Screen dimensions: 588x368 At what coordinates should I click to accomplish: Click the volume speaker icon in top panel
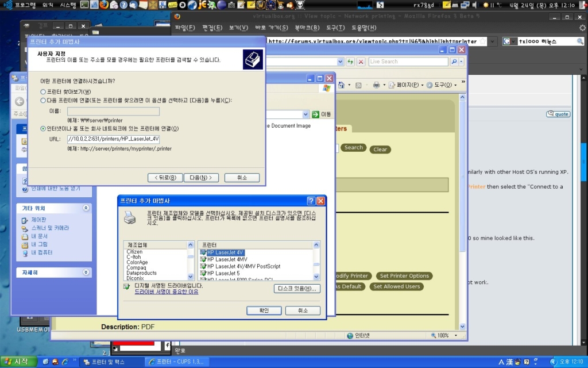(x=475, y=5)
